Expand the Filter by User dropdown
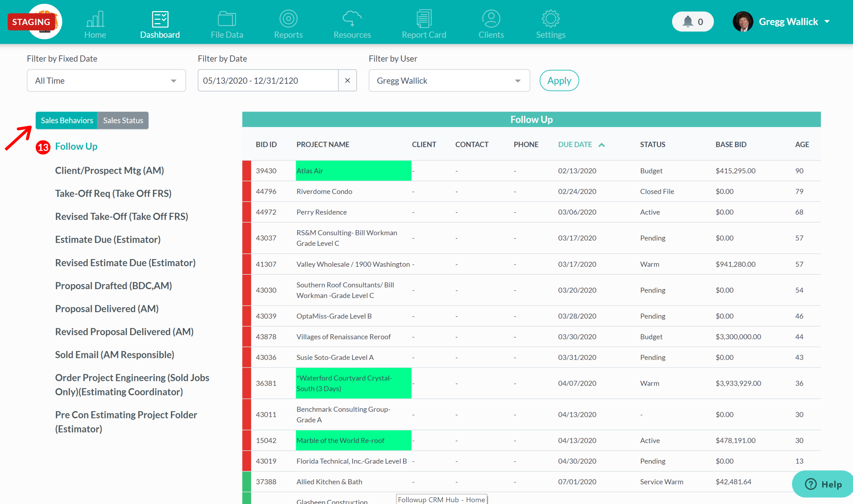The width and height of the screenshot is (853, 504). [x=449, y=81]
